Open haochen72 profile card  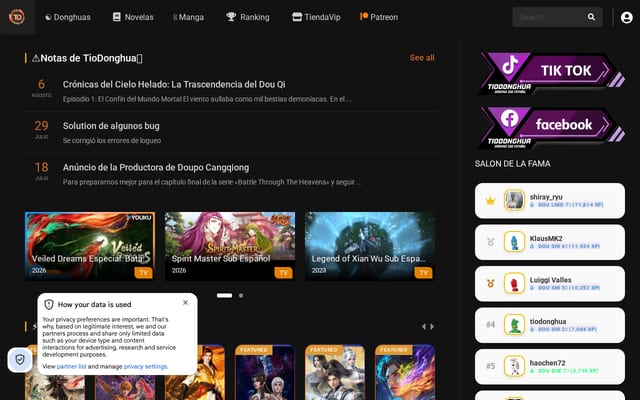tap(550, 367)
